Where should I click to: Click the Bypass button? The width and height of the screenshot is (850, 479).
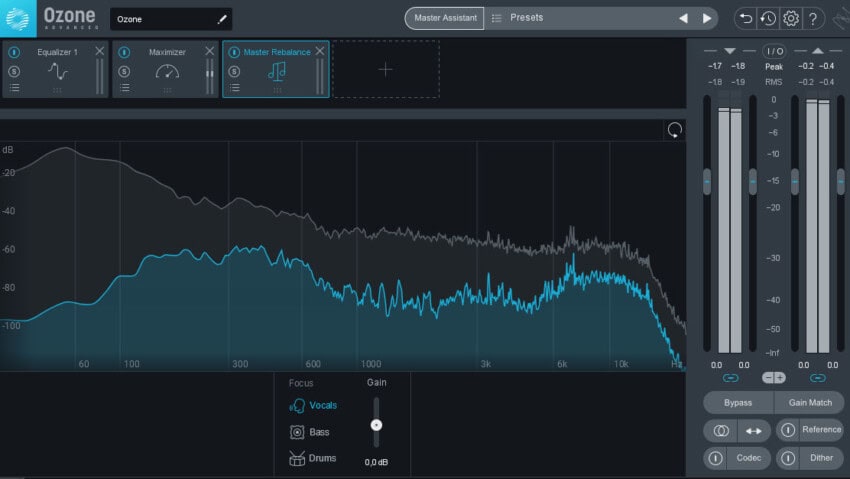tap(738, 403)
